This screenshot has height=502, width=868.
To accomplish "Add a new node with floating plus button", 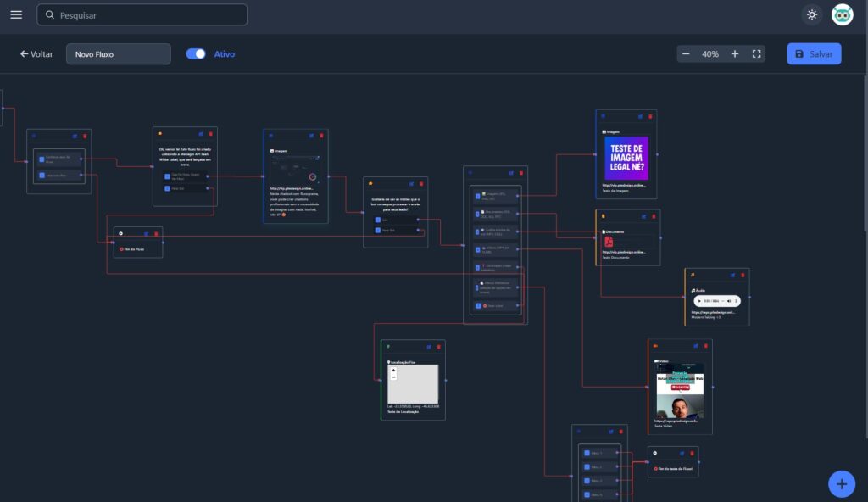I will pyautogui.click(x=841, y=484).
